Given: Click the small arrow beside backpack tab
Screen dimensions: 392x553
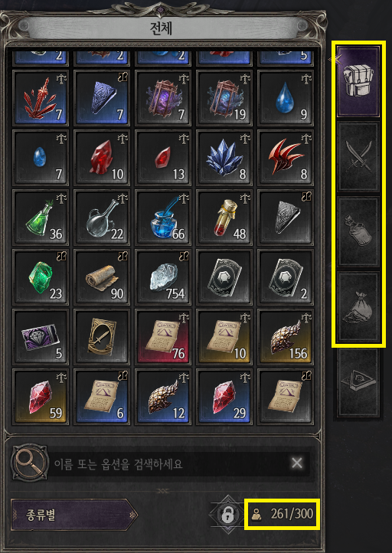Looking at the screenshot, I should [334, 59].
